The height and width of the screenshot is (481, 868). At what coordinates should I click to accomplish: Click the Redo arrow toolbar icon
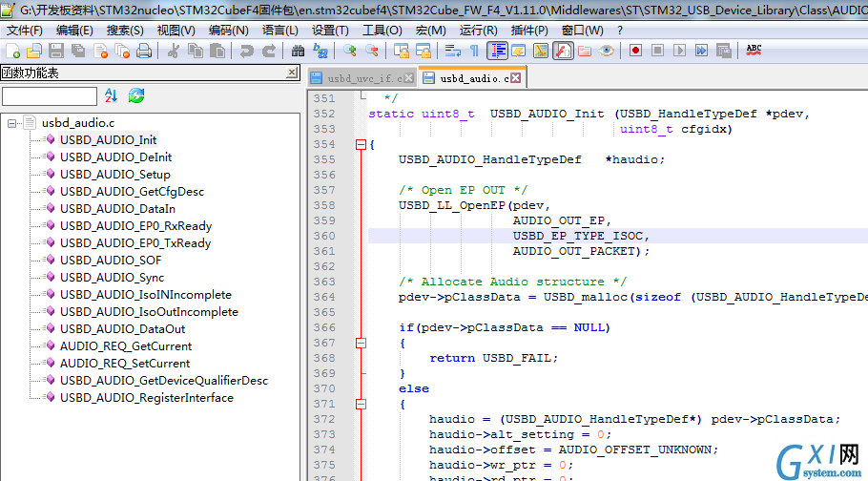[268, 51]
